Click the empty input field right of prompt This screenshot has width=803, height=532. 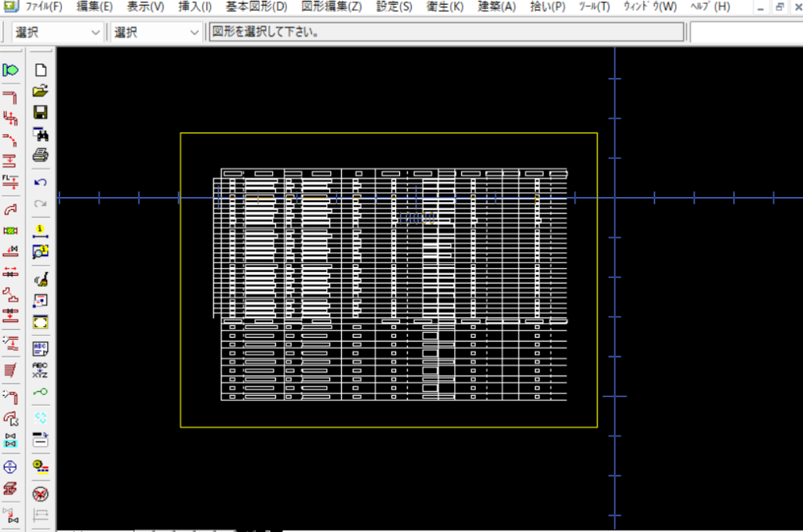(x=745, y=33)
